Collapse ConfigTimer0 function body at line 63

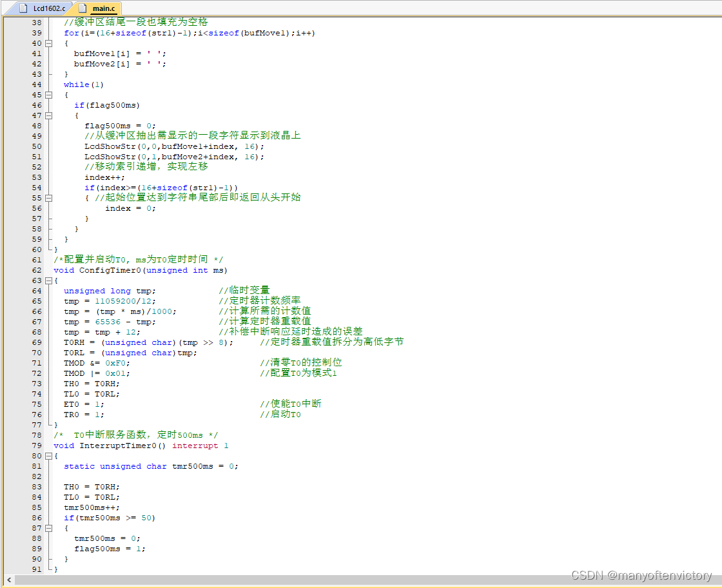point(49,280)
